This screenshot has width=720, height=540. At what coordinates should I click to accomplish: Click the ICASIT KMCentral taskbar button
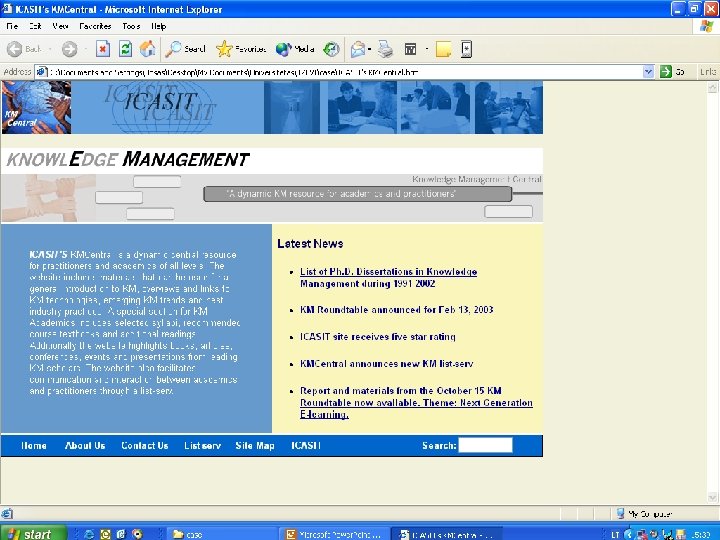(x=446, y=534)
